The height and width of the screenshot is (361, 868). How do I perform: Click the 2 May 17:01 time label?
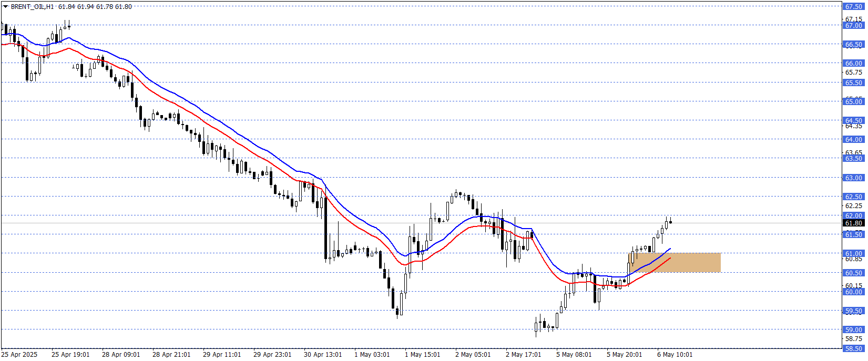(x=524, y=355)
